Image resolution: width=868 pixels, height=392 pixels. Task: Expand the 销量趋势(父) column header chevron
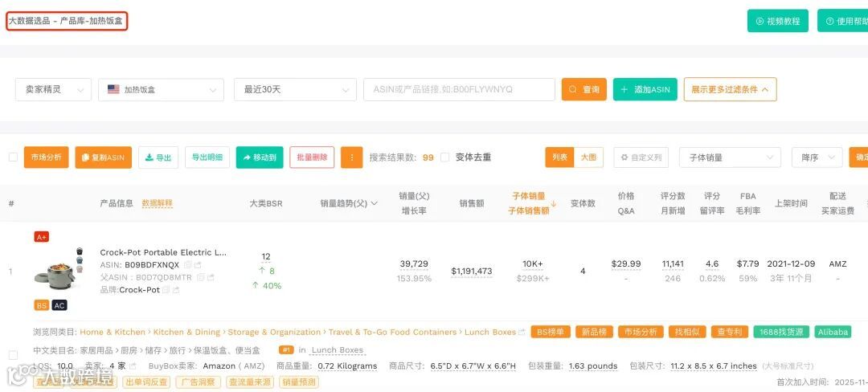375,203
